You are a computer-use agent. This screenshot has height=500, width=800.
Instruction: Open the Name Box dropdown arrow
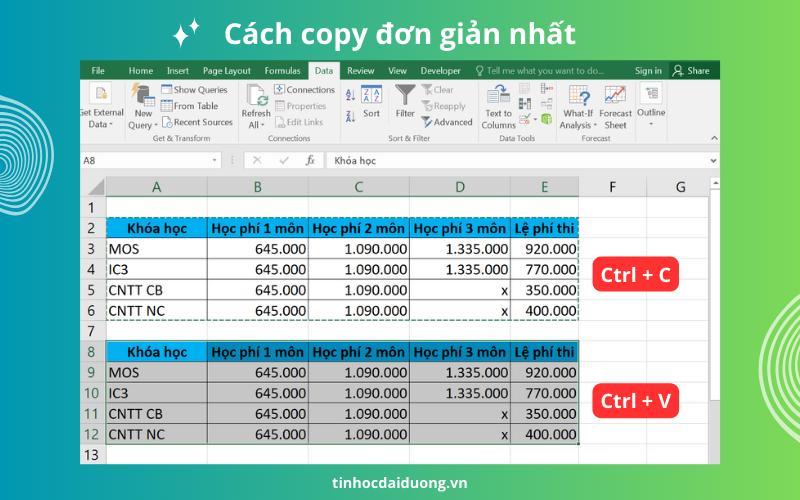[x=214, y=160]
